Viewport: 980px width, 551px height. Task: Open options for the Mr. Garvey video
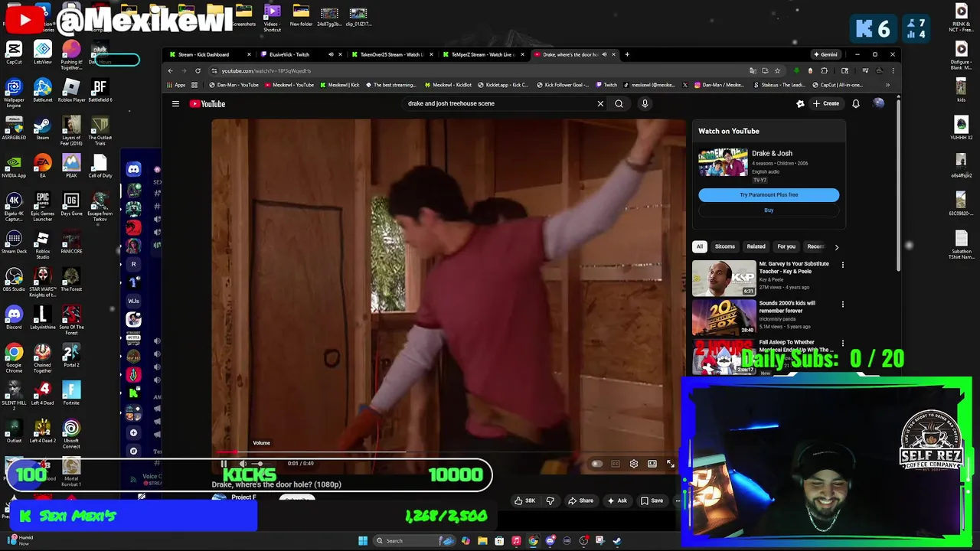point(843,266)
